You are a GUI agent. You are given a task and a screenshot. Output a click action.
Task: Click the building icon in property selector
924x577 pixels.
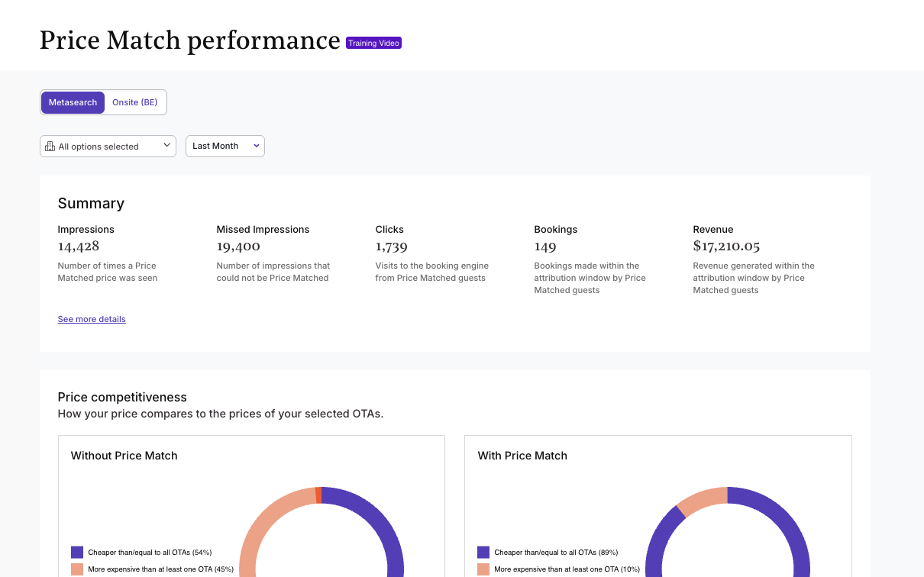(50, 147)
